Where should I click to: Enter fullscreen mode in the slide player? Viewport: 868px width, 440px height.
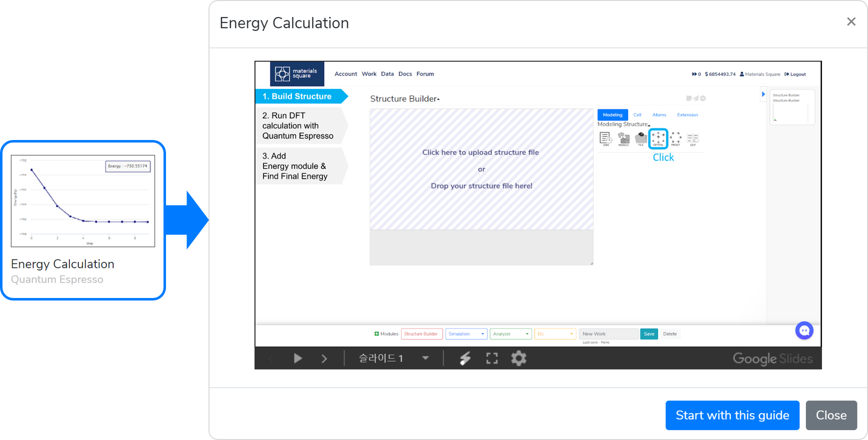coord(492,358)
